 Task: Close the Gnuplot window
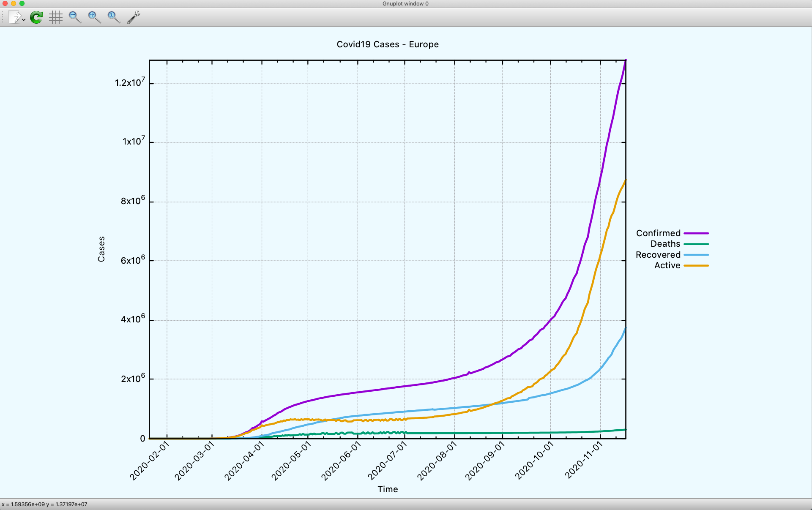[x=5, y=3]
